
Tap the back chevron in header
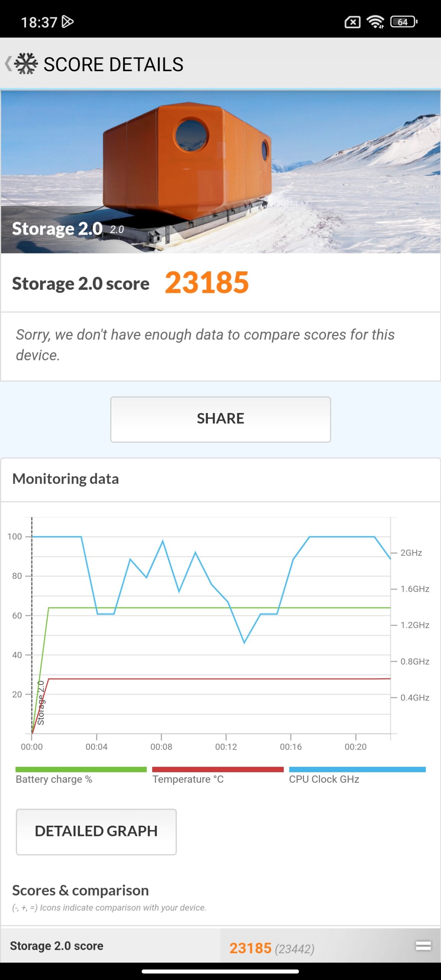[8, 64]
